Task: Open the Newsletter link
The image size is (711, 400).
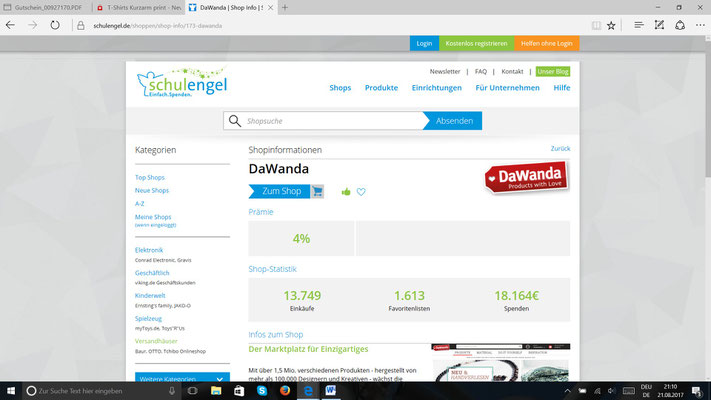Action: 445,71
